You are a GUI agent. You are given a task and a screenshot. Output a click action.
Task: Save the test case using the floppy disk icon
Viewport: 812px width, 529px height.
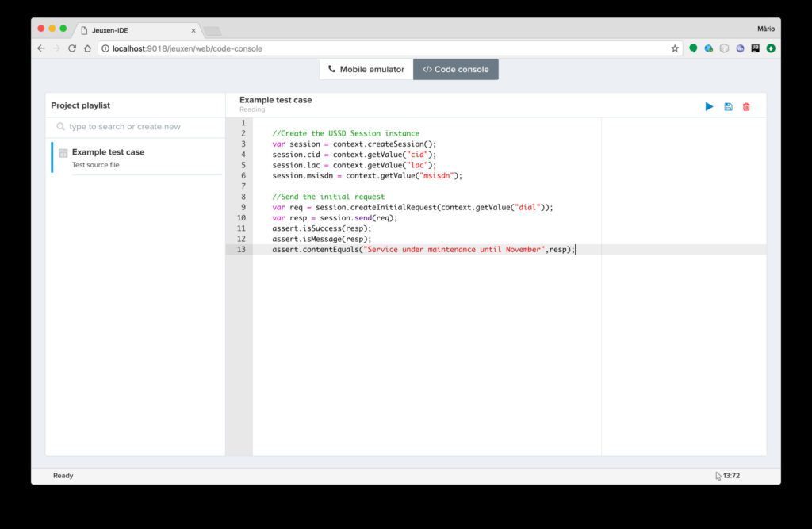[x=728, y=106]
